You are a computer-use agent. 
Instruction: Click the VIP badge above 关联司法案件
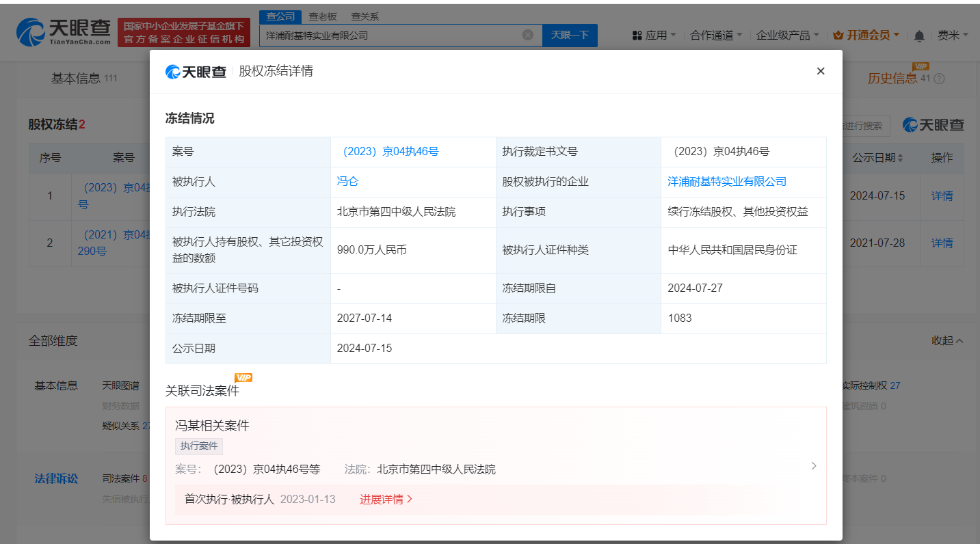(x=243, y=377)
